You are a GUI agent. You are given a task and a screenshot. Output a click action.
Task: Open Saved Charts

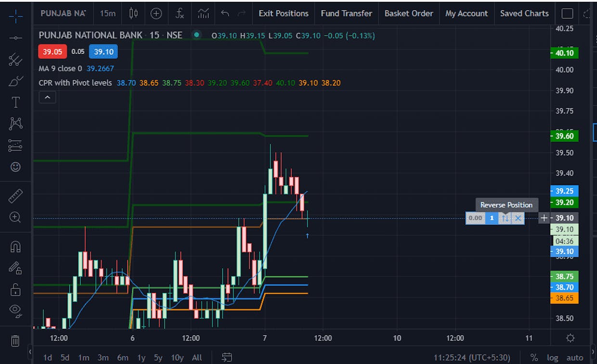(524, 13)
